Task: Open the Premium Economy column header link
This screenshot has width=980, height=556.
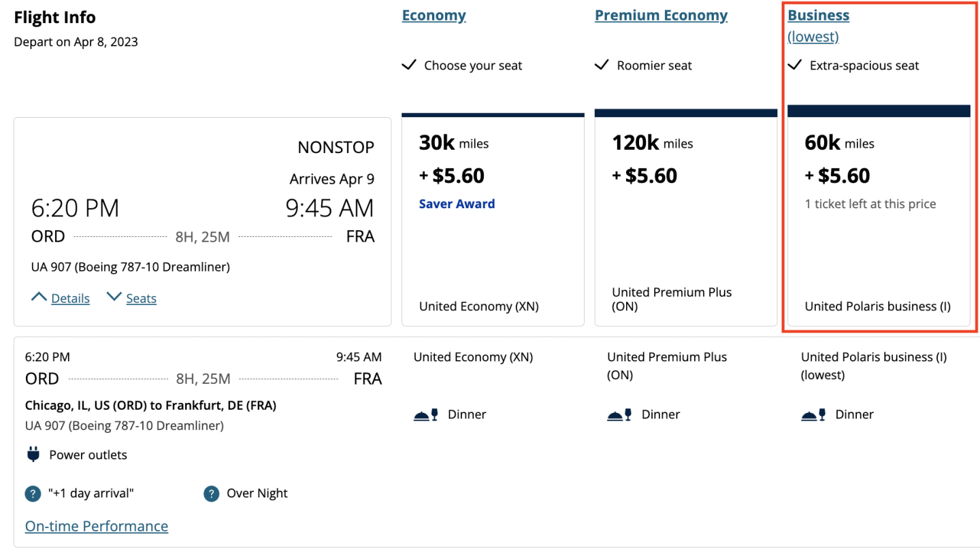Action: (661, 15)
